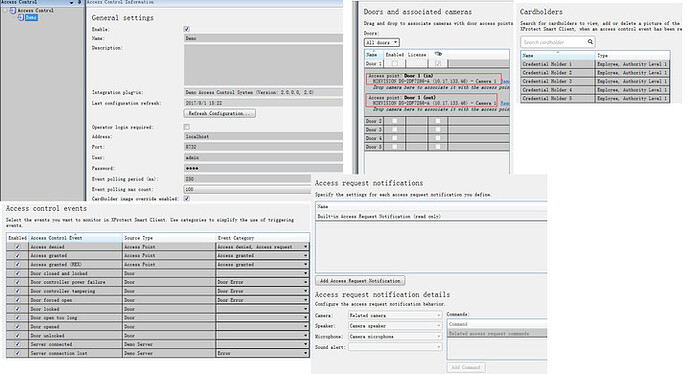Click the Refresh Configuration button
This screenshot has height=374, width=690.
click(x=220, y=114)
